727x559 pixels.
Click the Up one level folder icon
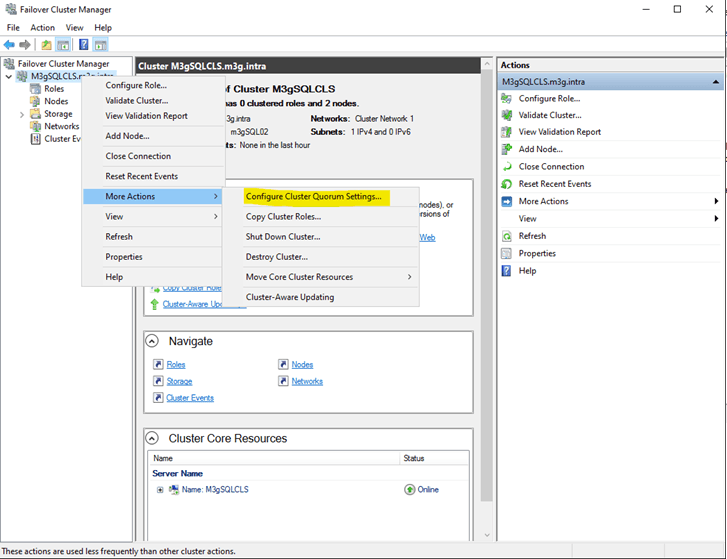coord(46,45)
